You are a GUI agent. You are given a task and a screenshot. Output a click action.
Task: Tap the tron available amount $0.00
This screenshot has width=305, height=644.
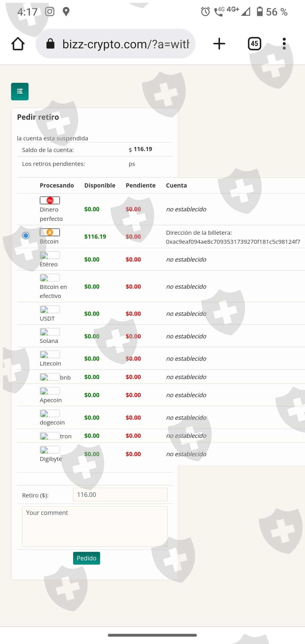point(92,436)
